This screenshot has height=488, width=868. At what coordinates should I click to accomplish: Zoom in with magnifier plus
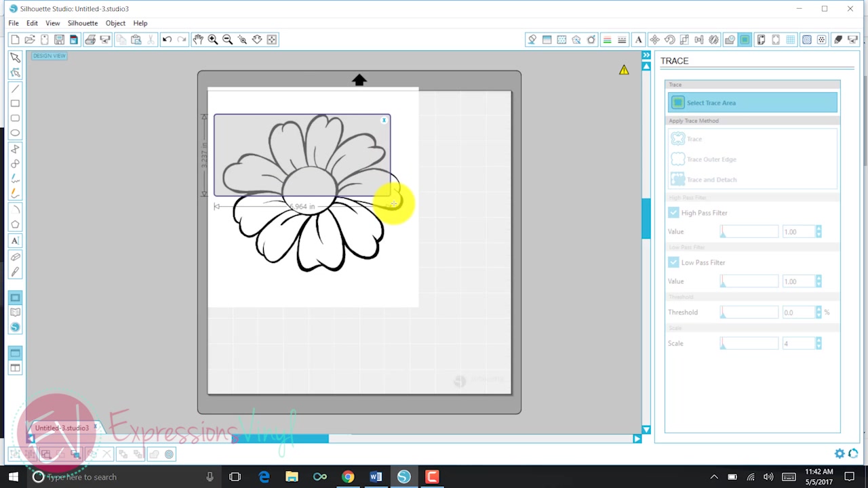(x=213, y=40)
